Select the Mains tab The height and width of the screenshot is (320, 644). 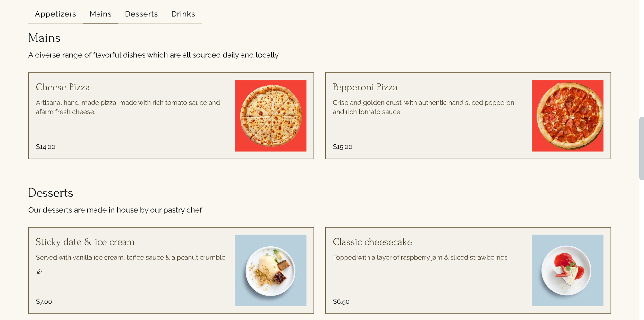tap(100, 14)
